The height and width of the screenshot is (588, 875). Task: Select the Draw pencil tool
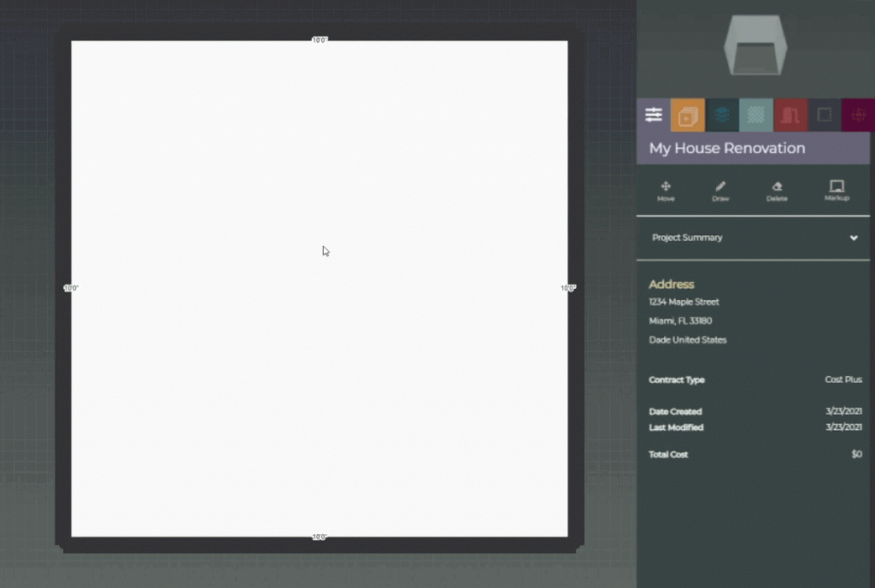pos(720,191)
